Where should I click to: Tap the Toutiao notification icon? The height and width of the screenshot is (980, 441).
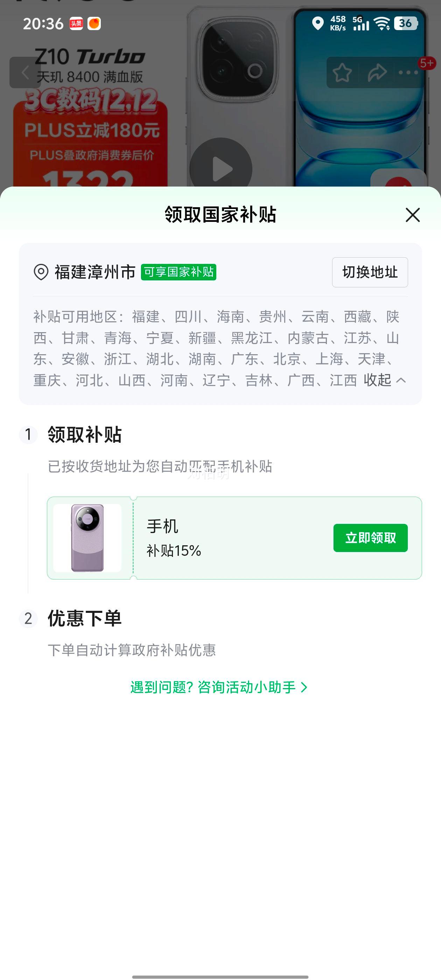point(76,23)
